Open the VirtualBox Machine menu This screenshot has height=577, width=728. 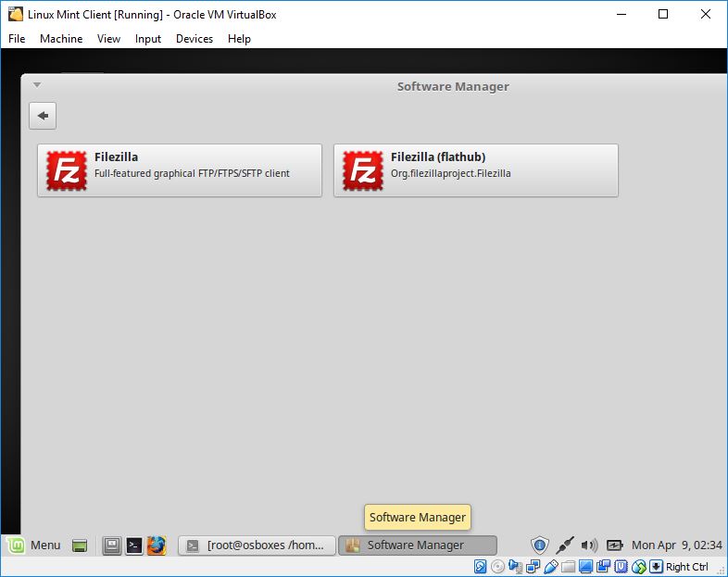coord(61,39)
